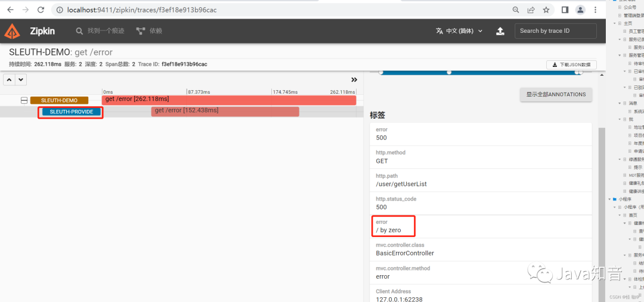Click the '/ by zero' error value
The image size is (644, 302).
click(x=388, y=230)
